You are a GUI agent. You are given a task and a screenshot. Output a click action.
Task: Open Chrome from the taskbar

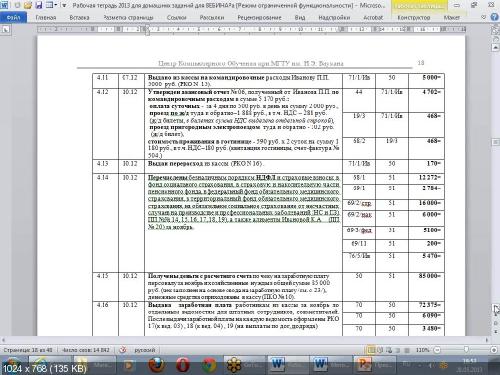[x=208, y=365]
